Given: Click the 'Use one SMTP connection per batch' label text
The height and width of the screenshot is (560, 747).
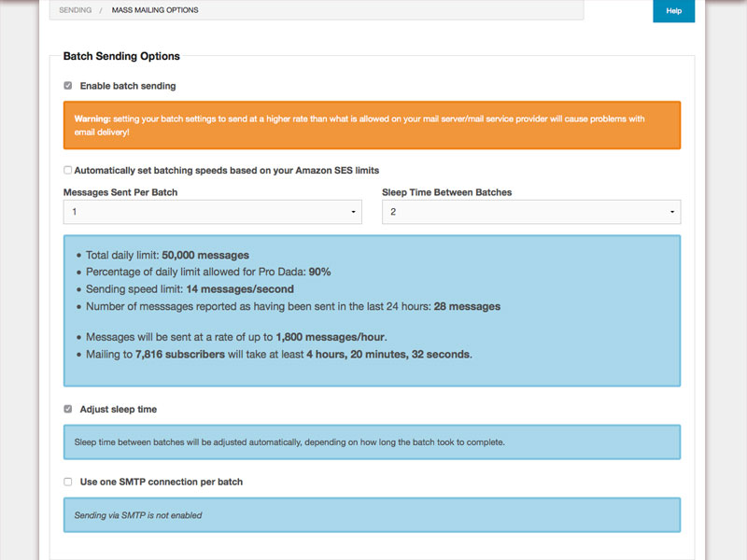Looking at the screenshot, I should click(x=162, y=482).
